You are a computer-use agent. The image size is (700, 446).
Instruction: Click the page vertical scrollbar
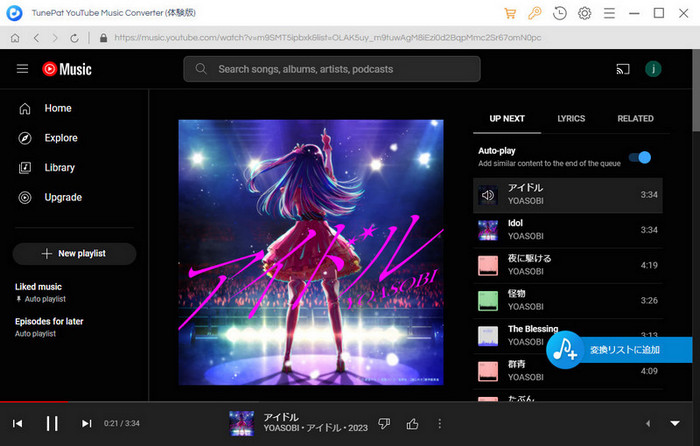pyautogui.click(x=696, y=91)
